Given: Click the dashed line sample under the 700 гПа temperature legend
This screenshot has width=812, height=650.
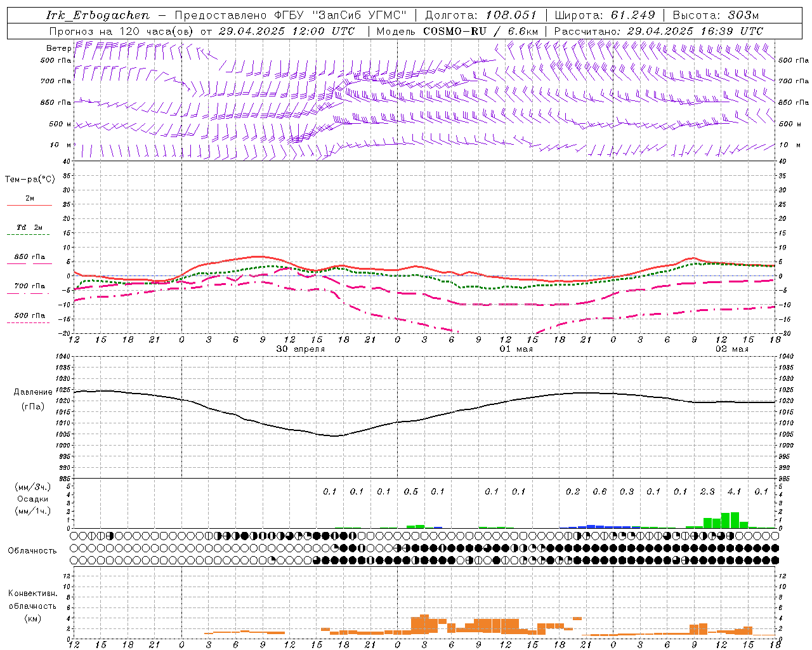Looking at the screenshot, I should click(29, 293).
